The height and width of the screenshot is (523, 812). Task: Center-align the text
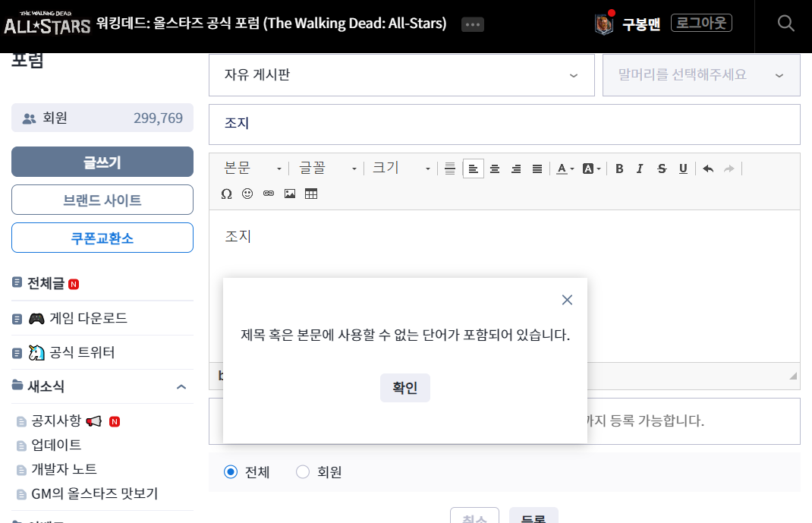495,169
